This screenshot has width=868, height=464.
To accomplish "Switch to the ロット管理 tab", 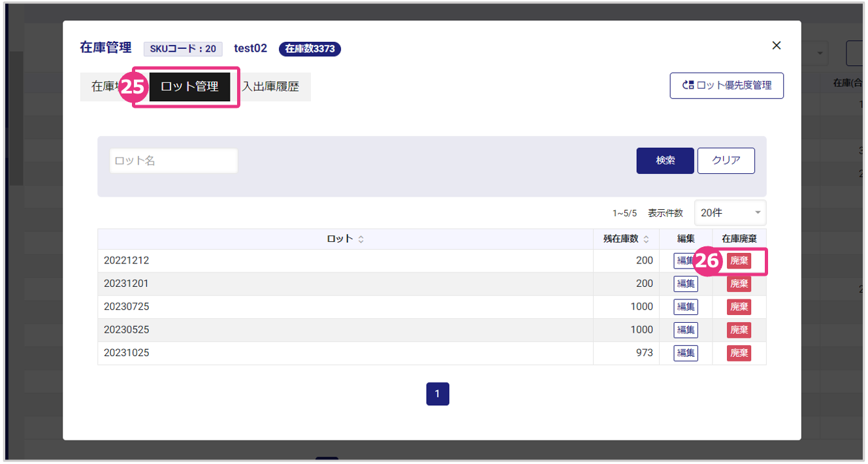I will [x=189, y=87].
